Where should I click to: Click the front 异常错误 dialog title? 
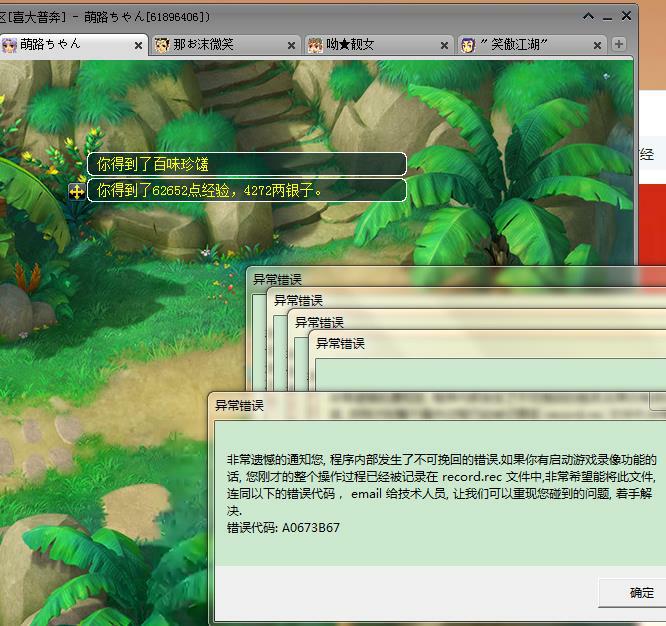click(240, 406)
